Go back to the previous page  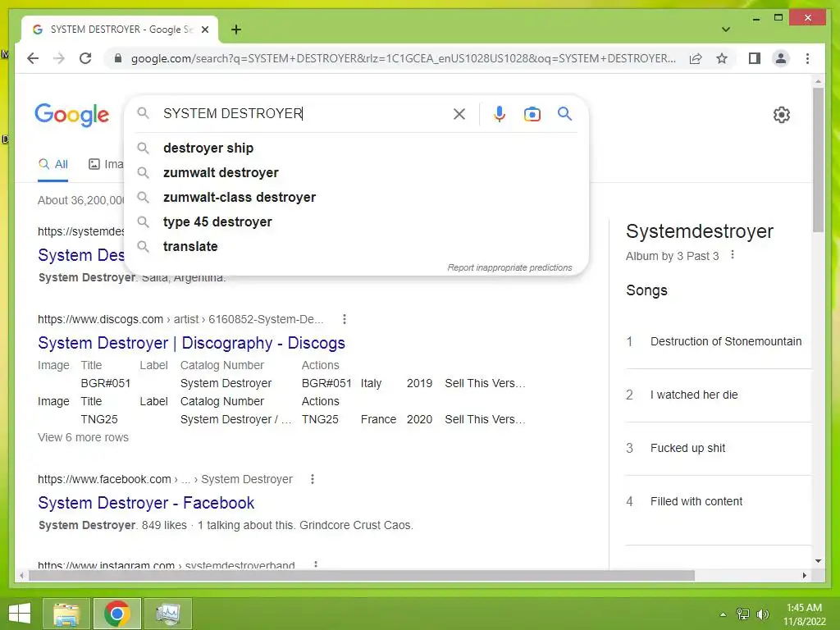33,58
